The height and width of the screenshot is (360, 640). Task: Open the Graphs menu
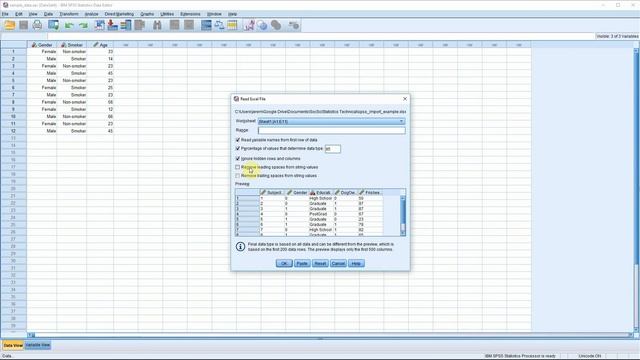[147, 14]
